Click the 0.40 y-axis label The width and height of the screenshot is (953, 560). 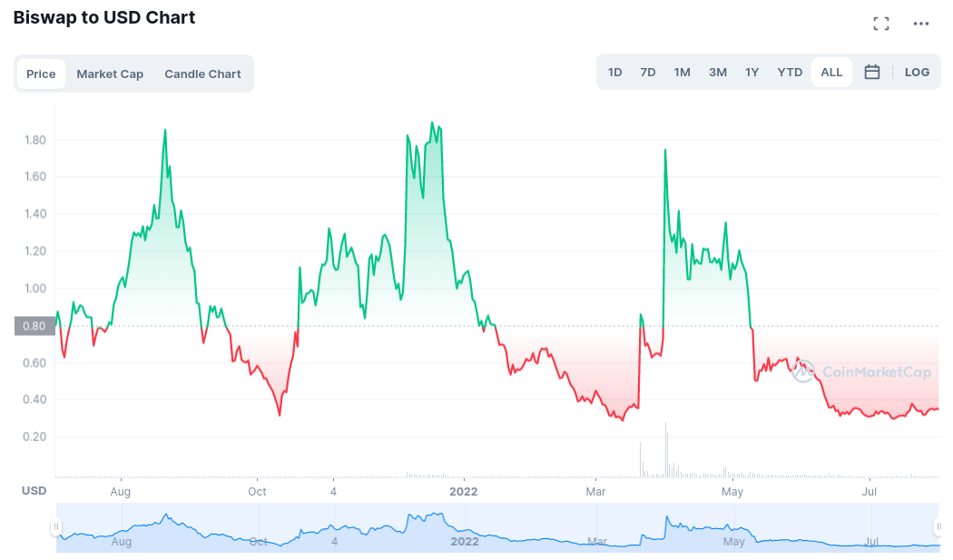pyautogui.click(x=35, y=399)
